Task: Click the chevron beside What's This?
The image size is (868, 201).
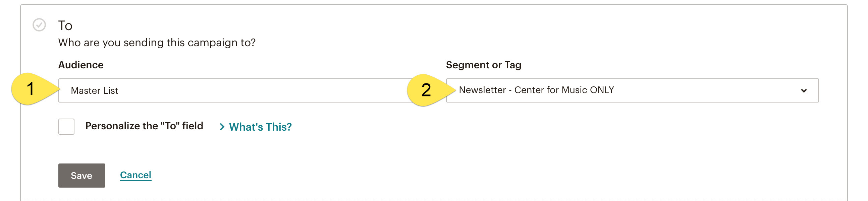Action: coord(222,127)
